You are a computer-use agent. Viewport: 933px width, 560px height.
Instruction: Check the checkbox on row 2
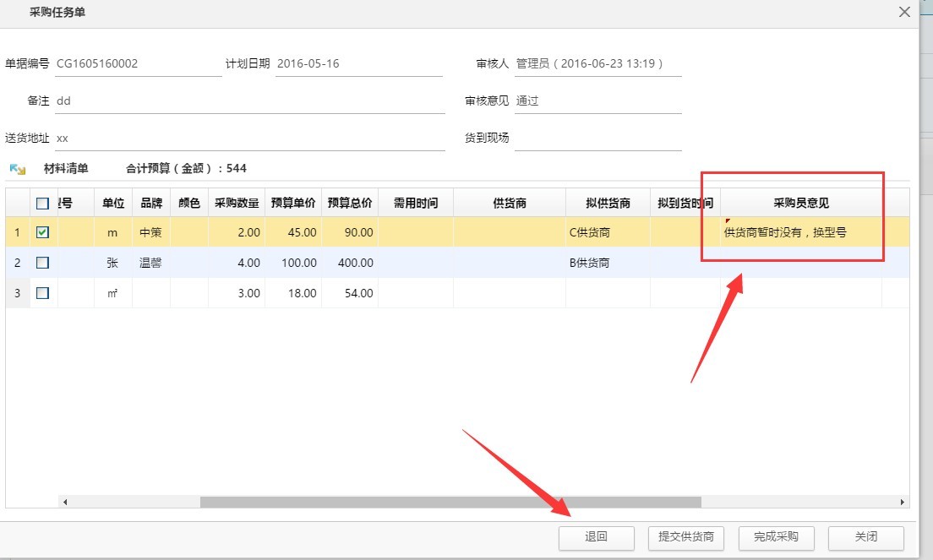click(41, 263)
